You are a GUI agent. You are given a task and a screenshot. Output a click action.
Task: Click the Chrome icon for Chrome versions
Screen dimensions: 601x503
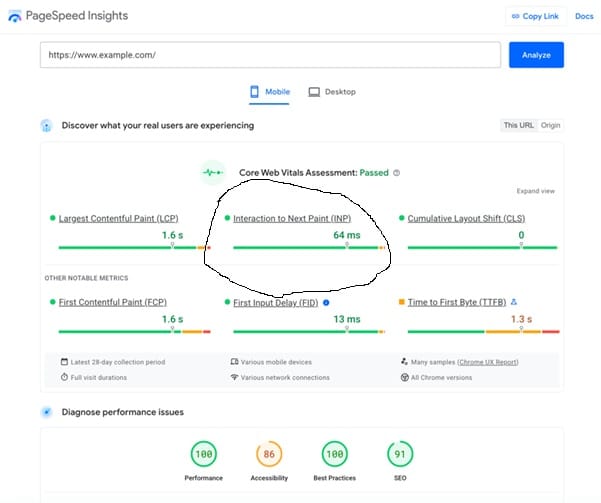click(x=404, y=377)
